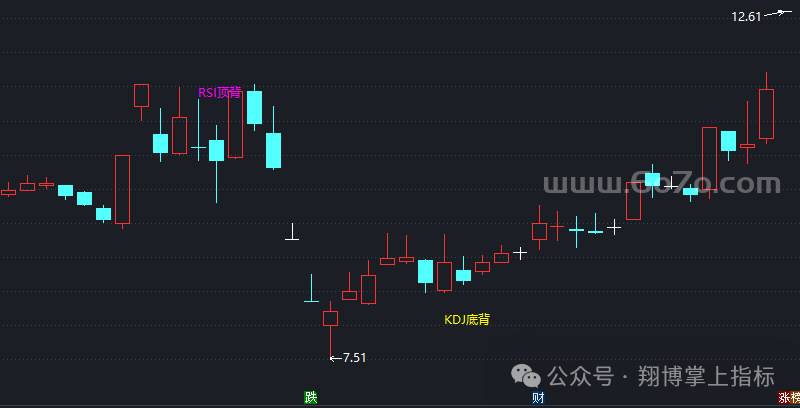Select the white cross doji above 财 marker
The image size is (800, 408).
(x=520, y=252)
